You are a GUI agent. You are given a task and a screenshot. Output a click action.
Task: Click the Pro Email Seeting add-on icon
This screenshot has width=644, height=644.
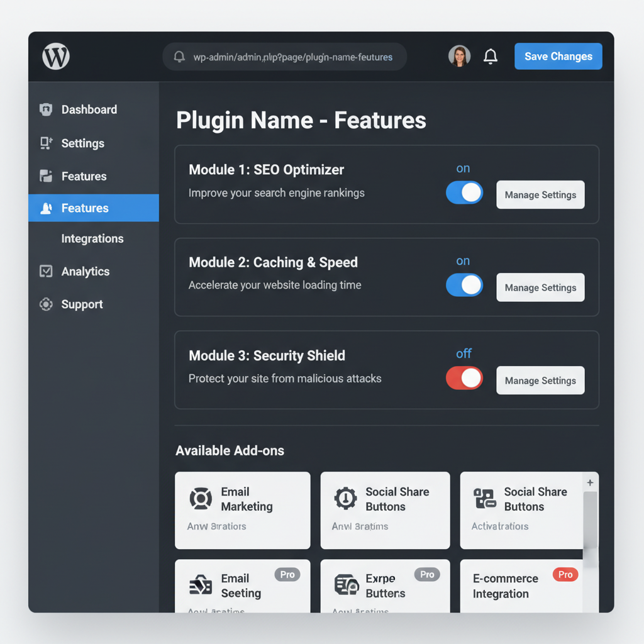tap(201, 584)
